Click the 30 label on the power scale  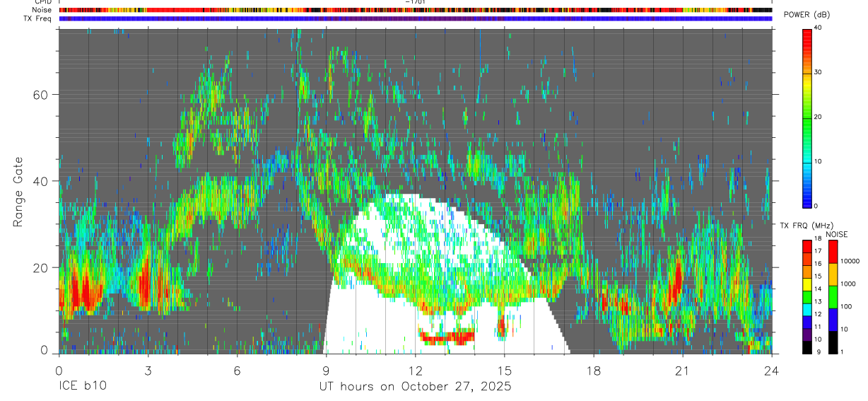point(818,72)
